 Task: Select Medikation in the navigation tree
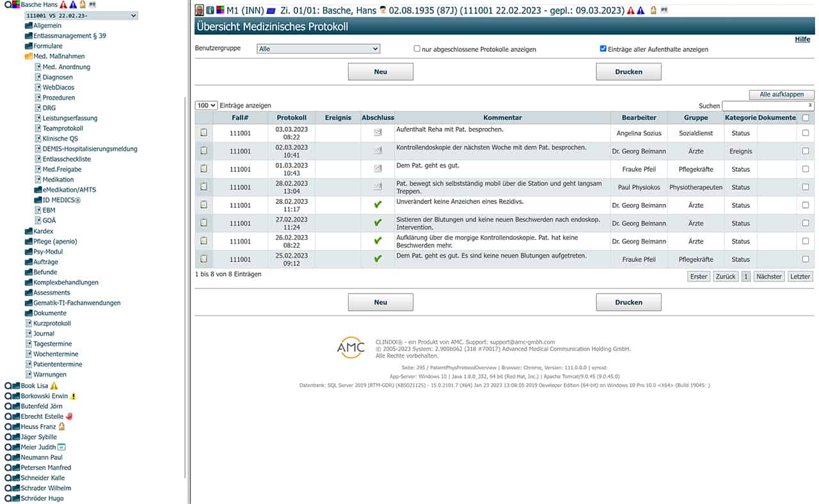(x=58, y=180)
